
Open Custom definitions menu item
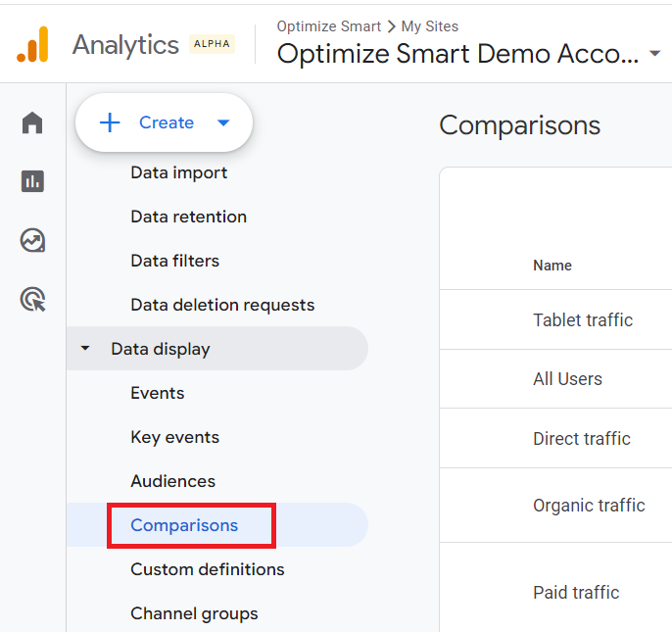coord(208,569)
